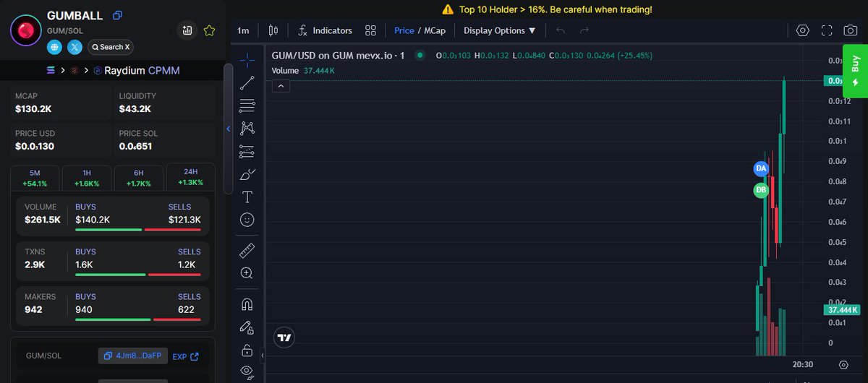Select the pattern drawing tool
Image resolution: width=868 pixels, height=383 pixels.
tap(247, 128)
